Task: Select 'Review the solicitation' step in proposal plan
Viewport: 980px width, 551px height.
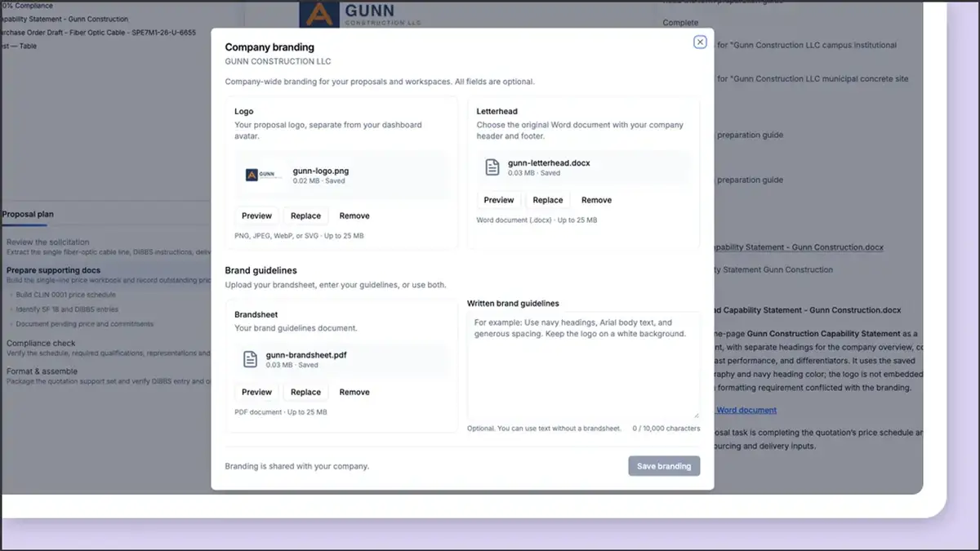Action: [x=47, y=242]
